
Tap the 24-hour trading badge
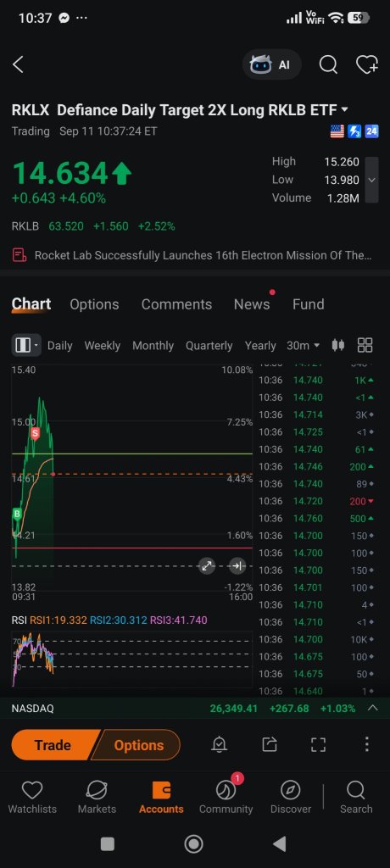(x=371, y=131)
